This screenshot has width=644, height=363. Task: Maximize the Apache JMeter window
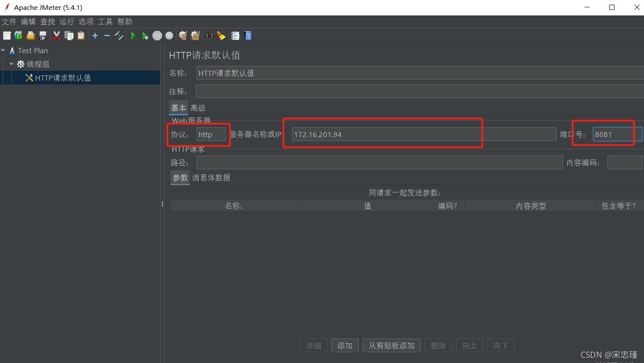click(612, 7)
